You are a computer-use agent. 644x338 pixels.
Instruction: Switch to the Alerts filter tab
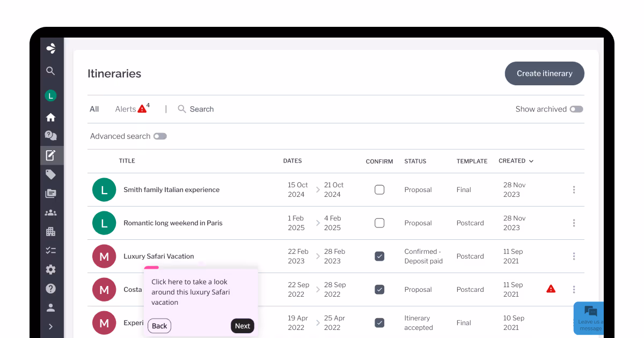pos(126,109)
